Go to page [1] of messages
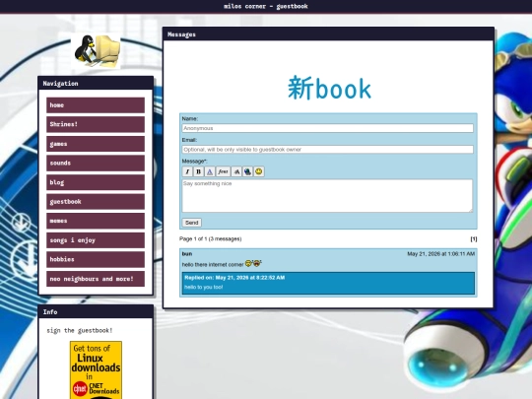 474,239
